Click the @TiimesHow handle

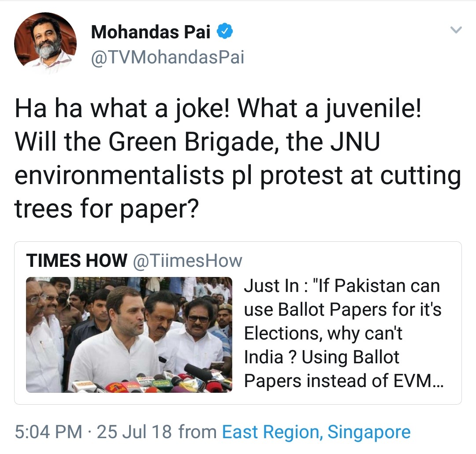point(188,261)
